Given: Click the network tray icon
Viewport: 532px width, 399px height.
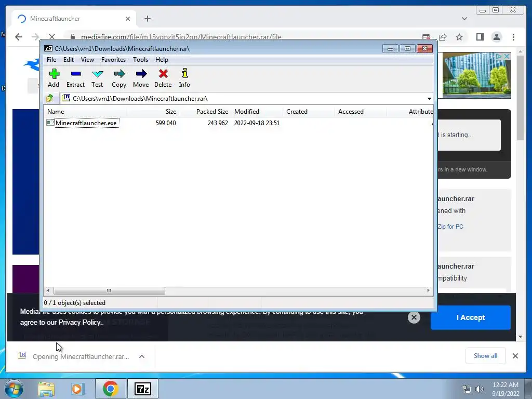Looking at the screenshot, I should (467, 389).
